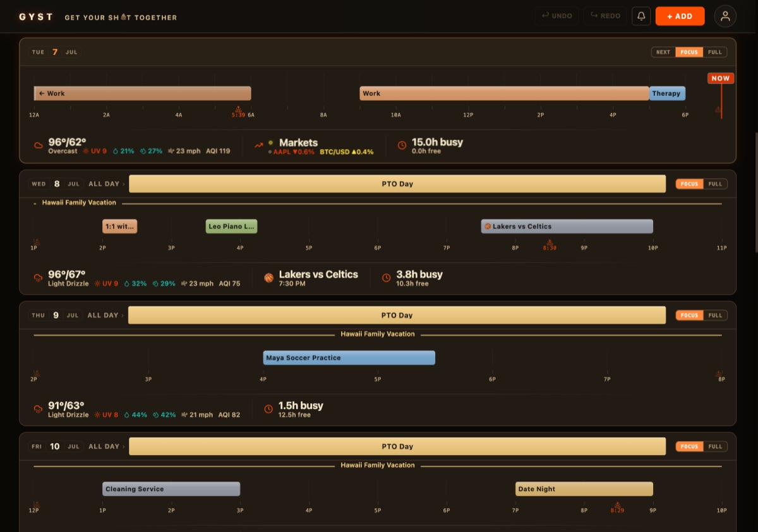Click the 8:29 sunset marker on Friday
This screenshot has height=532, width=758.
tap(617, 508)
